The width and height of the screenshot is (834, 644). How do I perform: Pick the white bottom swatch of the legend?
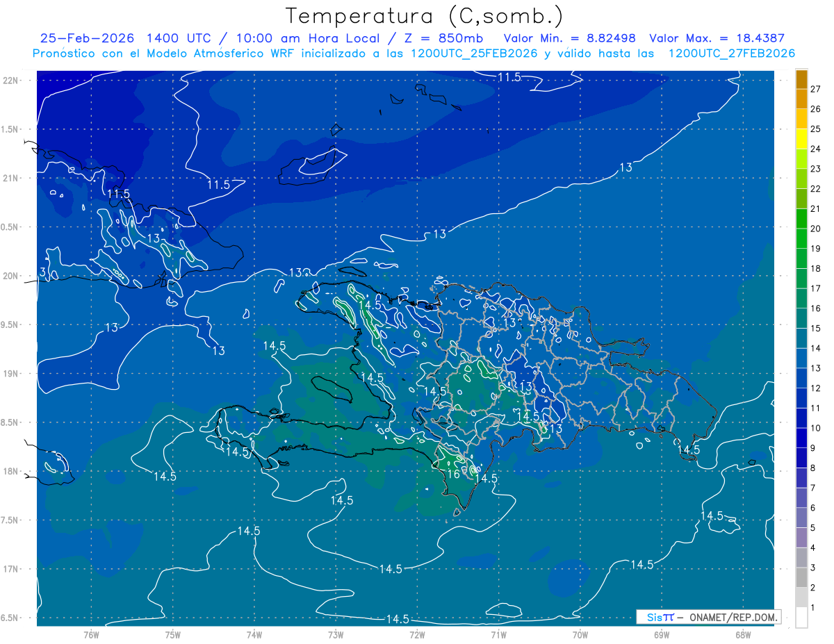tap(802, 617)
